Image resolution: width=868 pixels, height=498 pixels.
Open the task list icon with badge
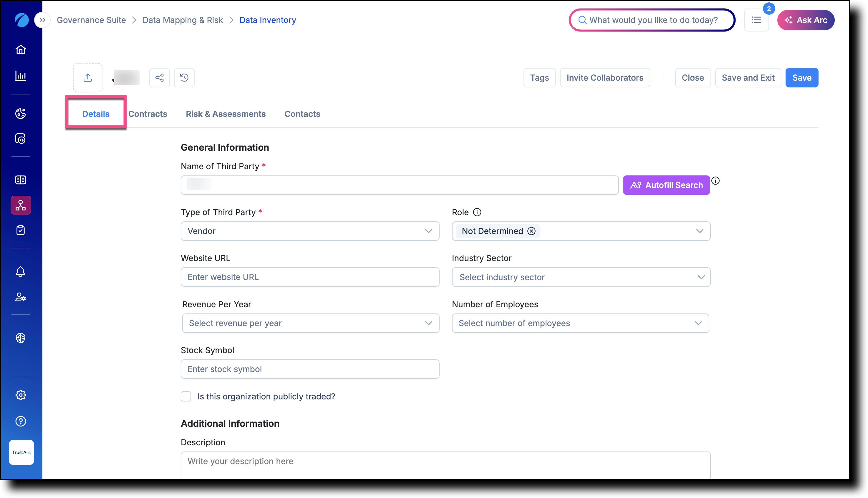(756, 20)
